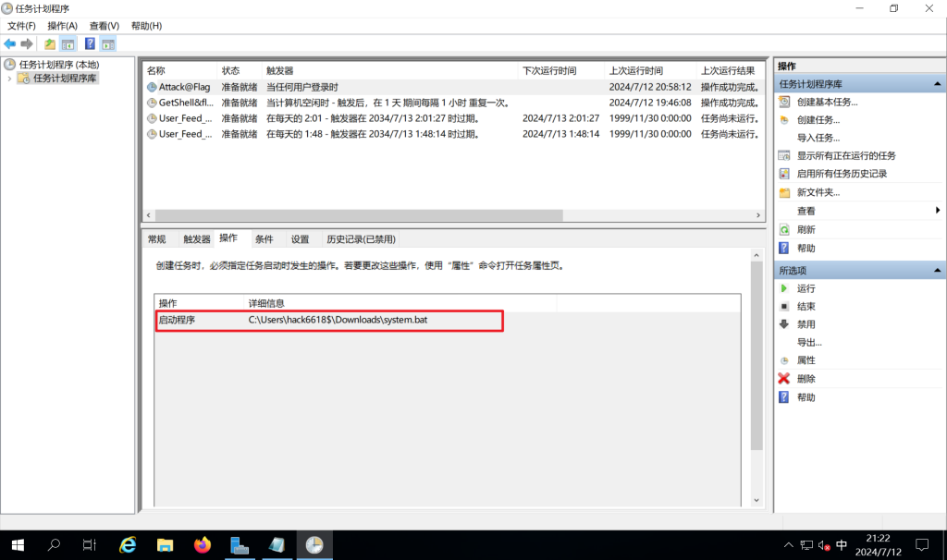947x560 pixels.
Task: Expand the 任务计划程序库 tree node
Action: [x=9, y=79]
